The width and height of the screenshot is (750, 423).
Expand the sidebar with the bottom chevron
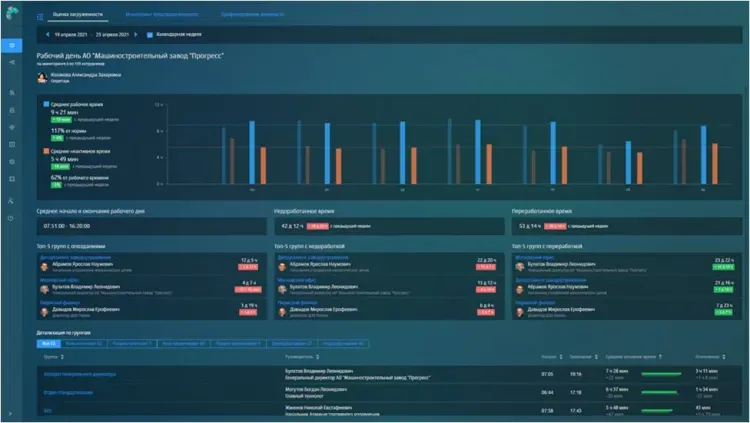point(11,413)
